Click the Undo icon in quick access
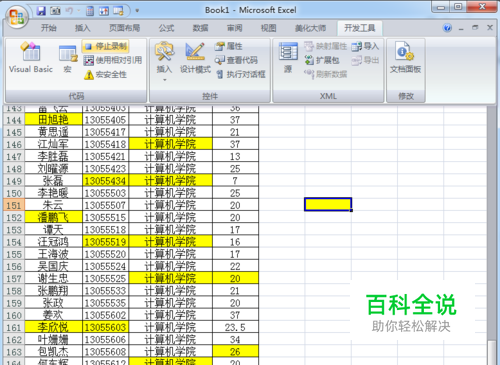This screenshot has height=365, width=500. (x=69, y=11)
